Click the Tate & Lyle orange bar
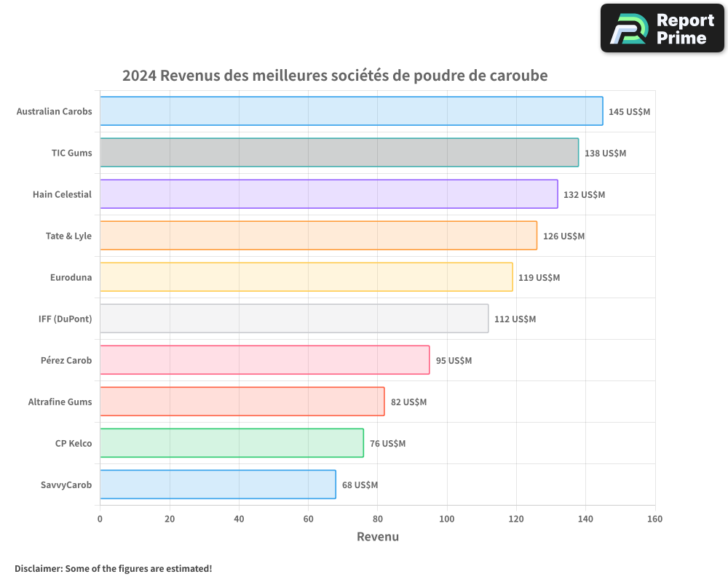This screenshot has height=582, width=728. pyautogui.click(x=318, y=236)
